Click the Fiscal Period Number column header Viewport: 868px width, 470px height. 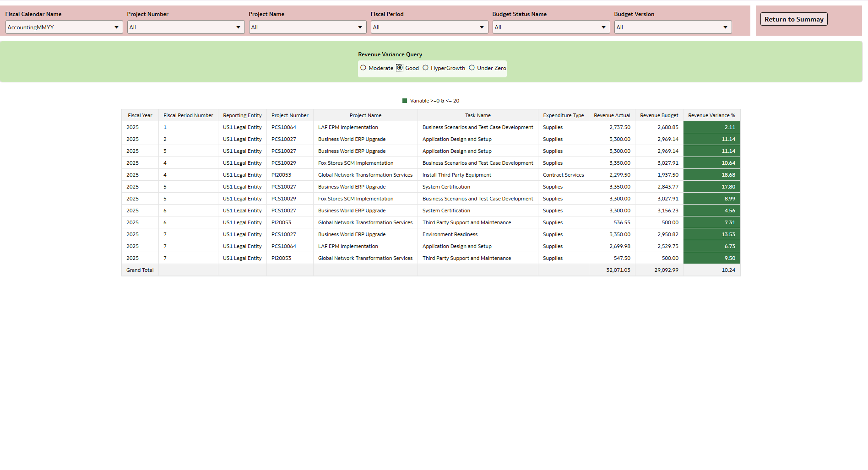[x=188, y=115]
